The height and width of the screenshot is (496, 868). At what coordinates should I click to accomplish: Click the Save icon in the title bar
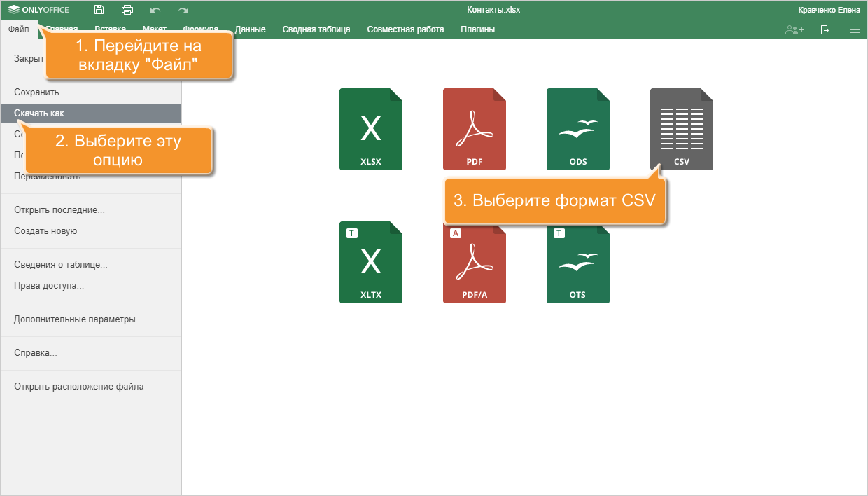pyautogui.click(x=99, y=10)
